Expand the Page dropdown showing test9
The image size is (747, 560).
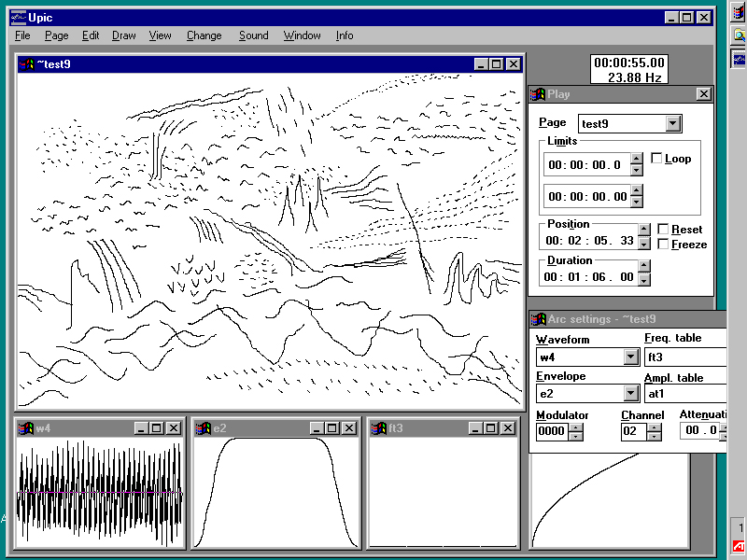pos(672,124)
